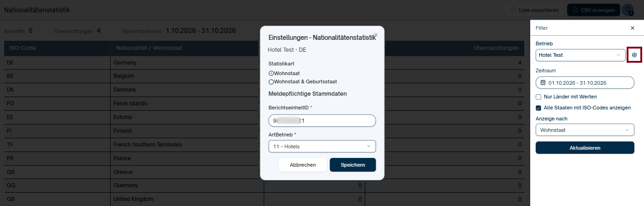Viewport: 644px width, 206px height.
Task: Click ISO code GB cell
Action: pos(57,200)
